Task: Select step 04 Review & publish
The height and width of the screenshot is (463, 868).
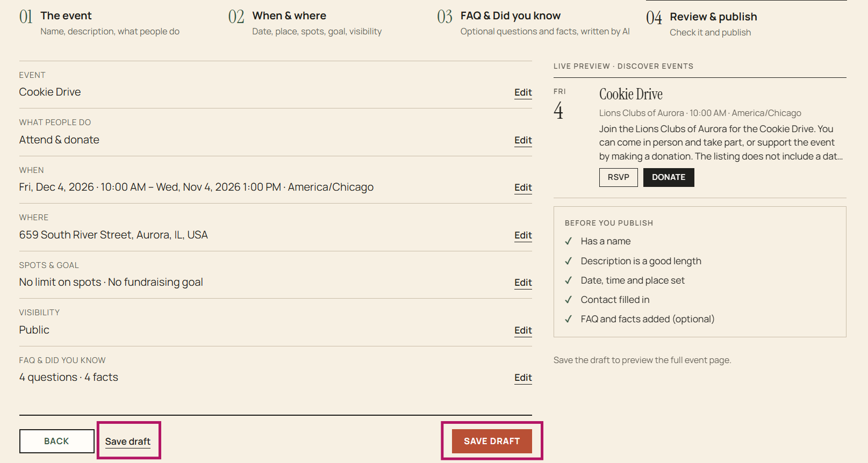Action: point(701,24)
